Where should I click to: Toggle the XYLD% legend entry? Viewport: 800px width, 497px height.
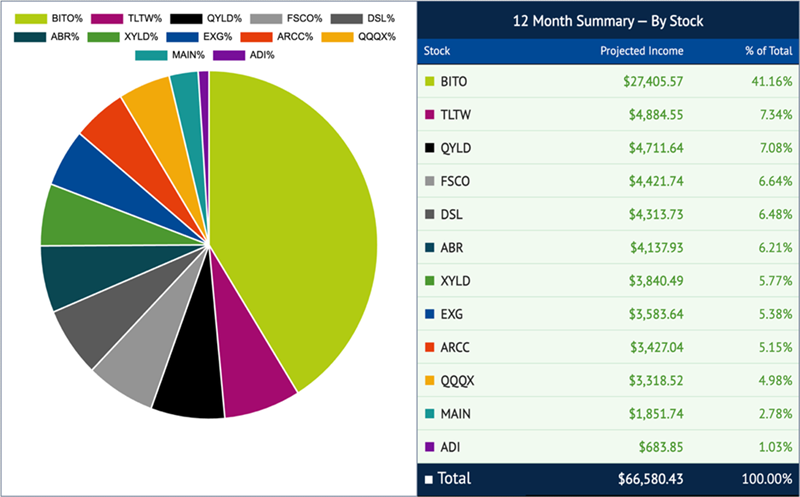(123, 37)
